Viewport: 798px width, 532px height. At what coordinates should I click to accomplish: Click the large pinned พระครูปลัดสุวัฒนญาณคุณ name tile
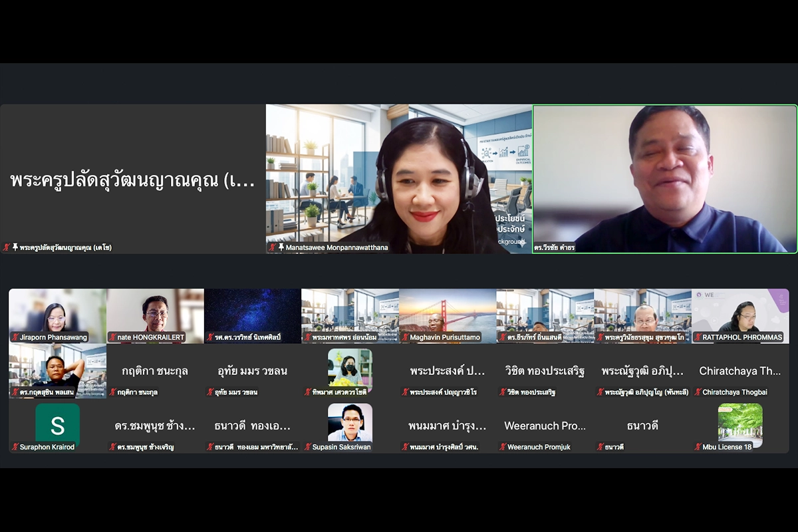(133, 178)
